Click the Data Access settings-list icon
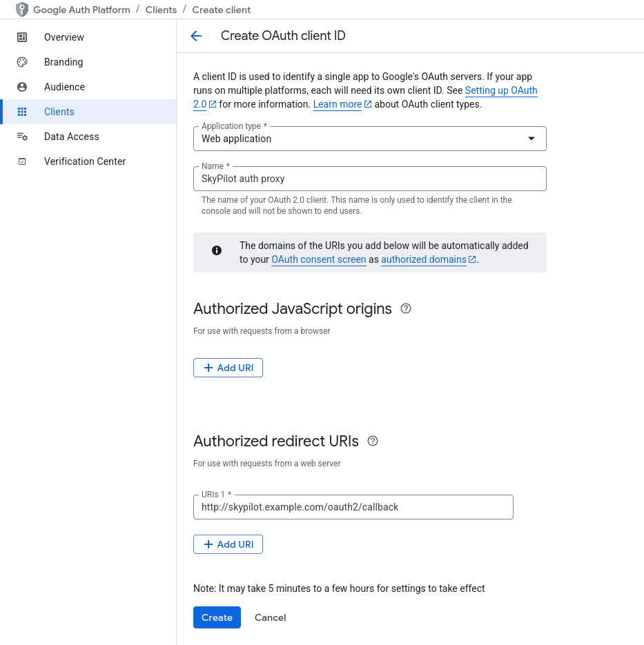The height and width of the screenshot is (645, 644). point(22,137)
